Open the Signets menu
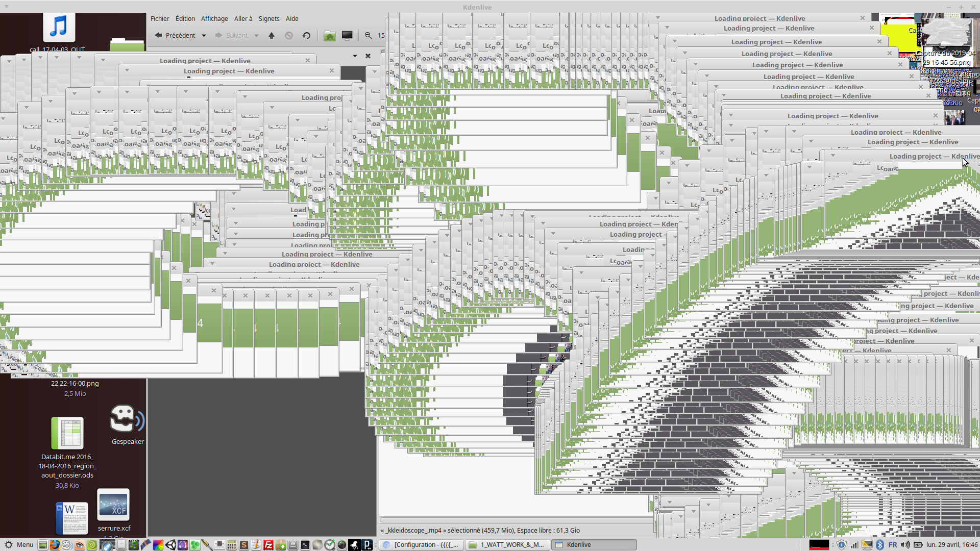 click(268, 18)
